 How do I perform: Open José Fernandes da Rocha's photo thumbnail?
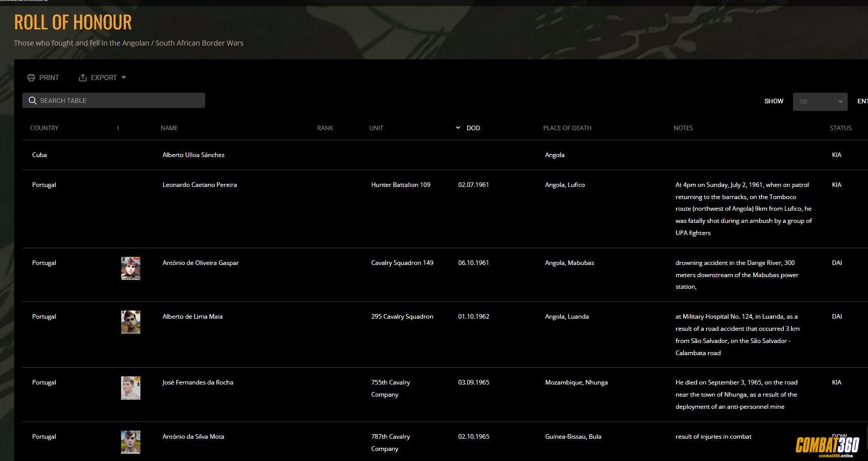coord(131,388)
